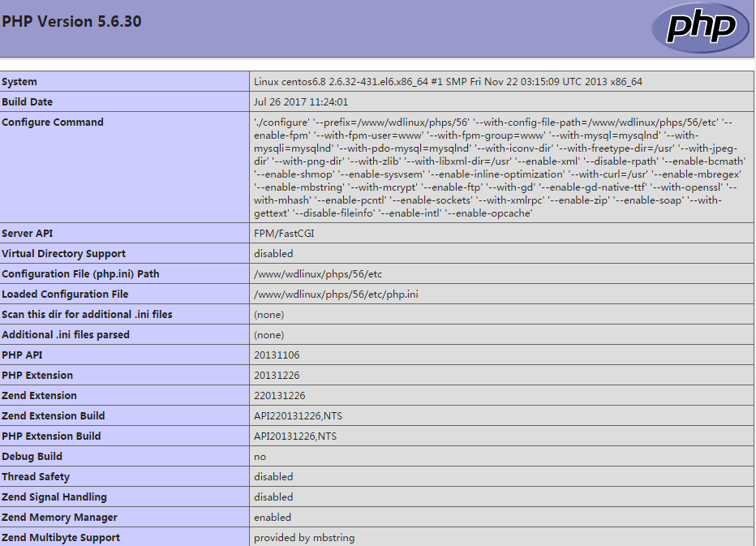Image resolution: width=756 pixels, height=546 pixels.
Task: Select 'Loaded Configuration File' label
Action: [65, 294]
